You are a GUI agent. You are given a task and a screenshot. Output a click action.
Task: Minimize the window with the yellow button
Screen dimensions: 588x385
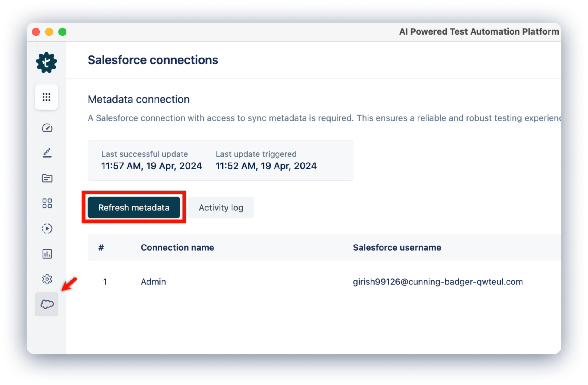coord(49,32)
